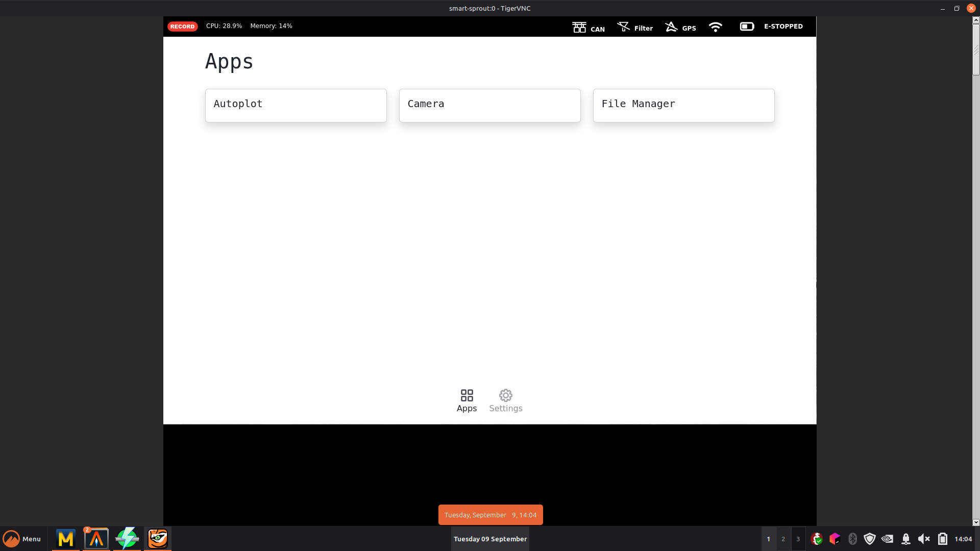
Task: Open the Autoplot app card
Action: (296, 105)
